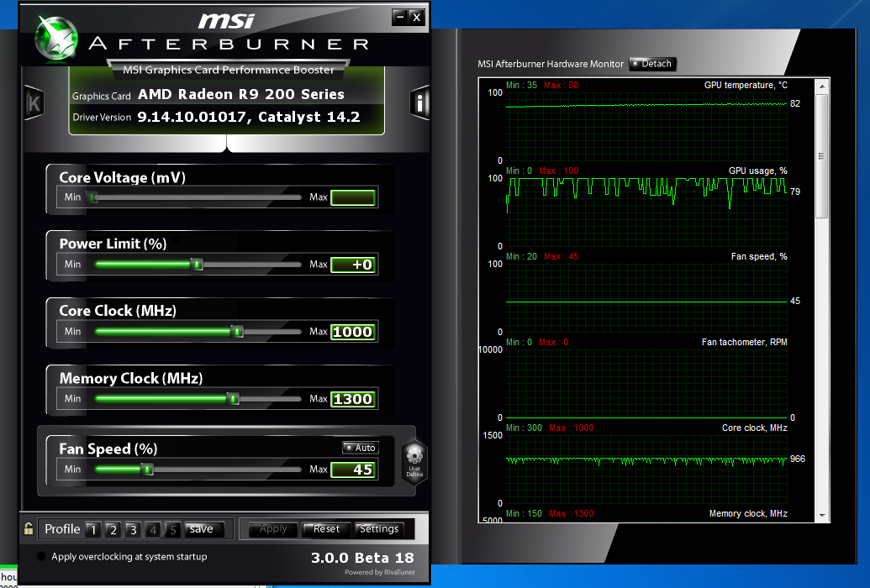Screen dimensions: 870x588
Task: Click the '3.0.0 Beta 18' version text
Action: click(362, 558)
